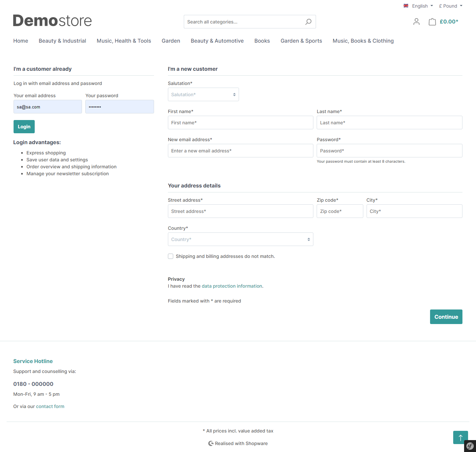Expand the Salutation dropdown
Screen dimensions: 476x452
click(203, 95)
